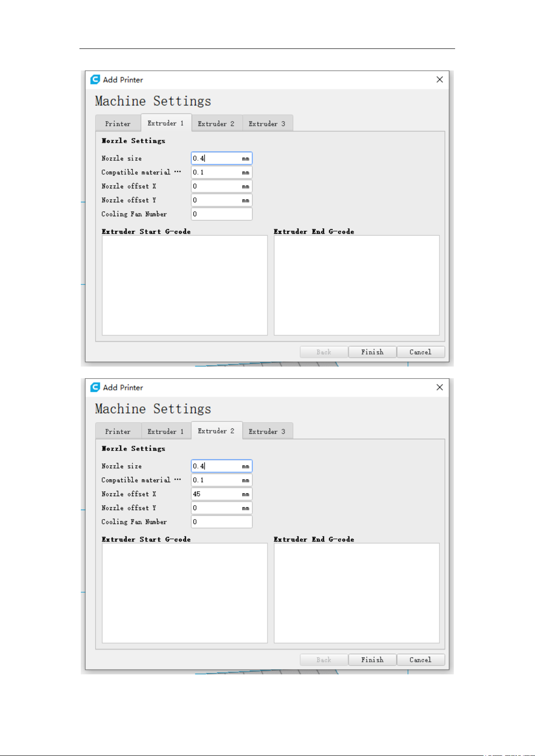
Task: Click 'Nozzle offset X' label in lower dialog
Action: tap(129, 494)
